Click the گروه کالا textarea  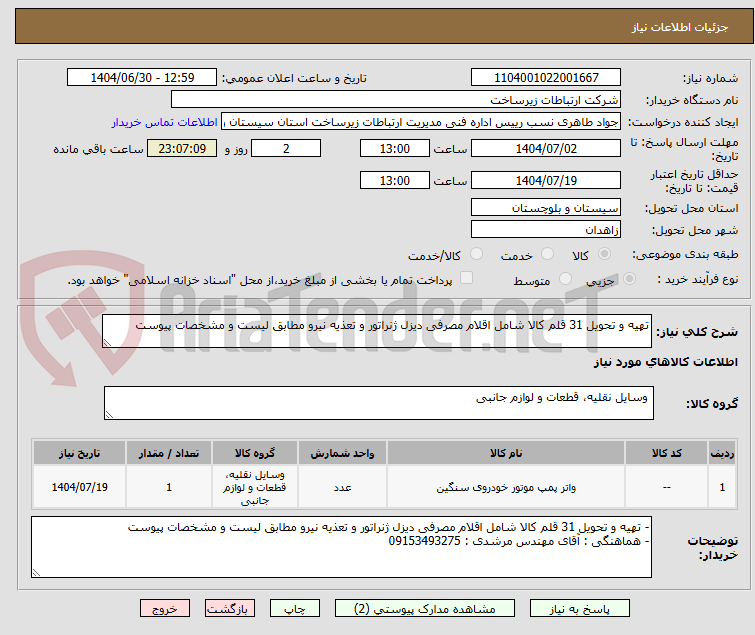pos(378,403)
